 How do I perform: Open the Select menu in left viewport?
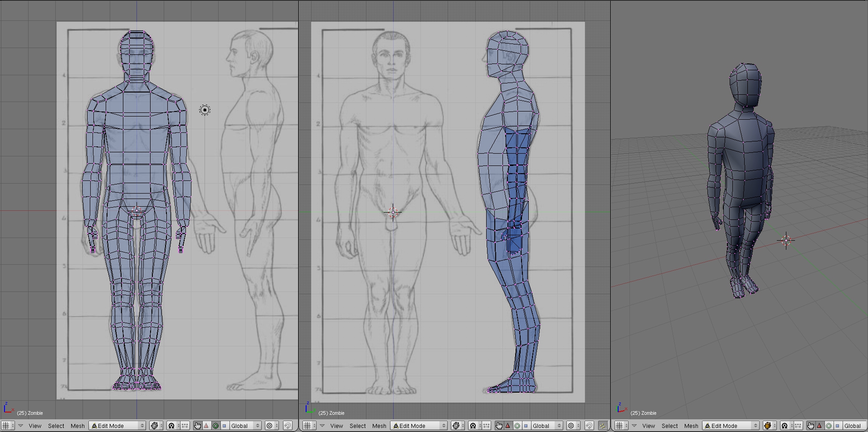[56, 426]
